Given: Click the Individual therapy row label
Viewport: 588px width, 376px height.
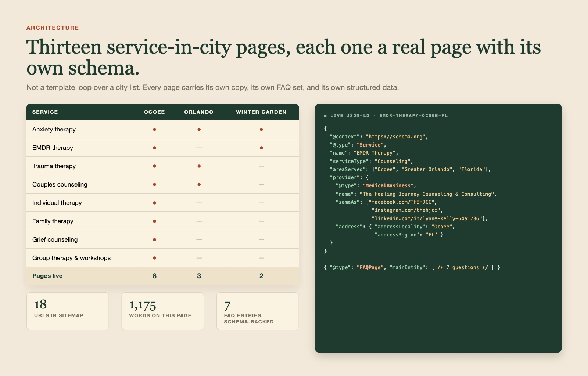Looking at the screenshot, I should [x=57, y=203].
